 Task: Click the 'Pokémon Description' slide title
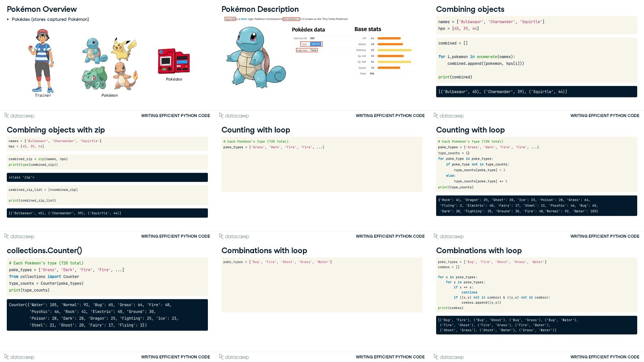[260, 9]
